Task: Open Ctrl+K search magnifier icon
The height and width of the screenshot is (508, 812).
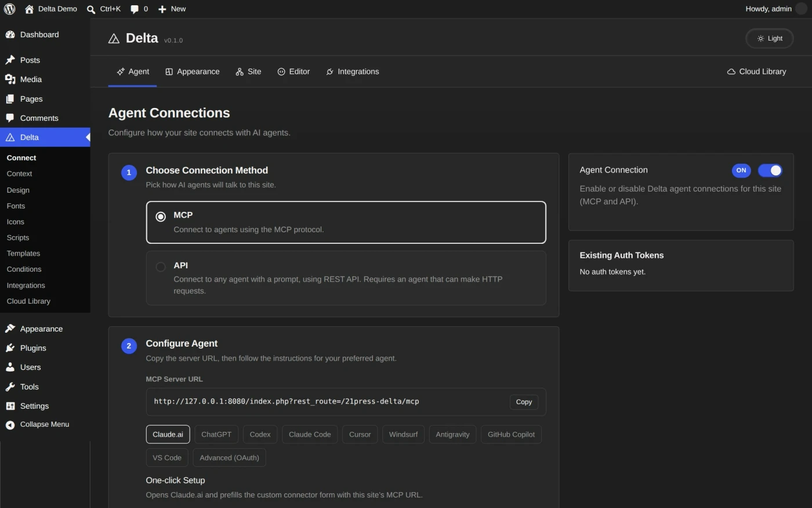Action: 91,9
